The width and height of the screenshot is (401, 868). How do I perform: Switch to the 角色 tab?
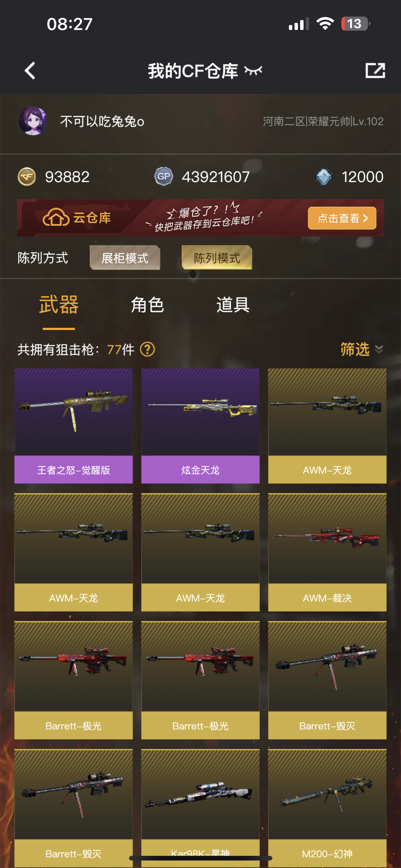point(147,305)
